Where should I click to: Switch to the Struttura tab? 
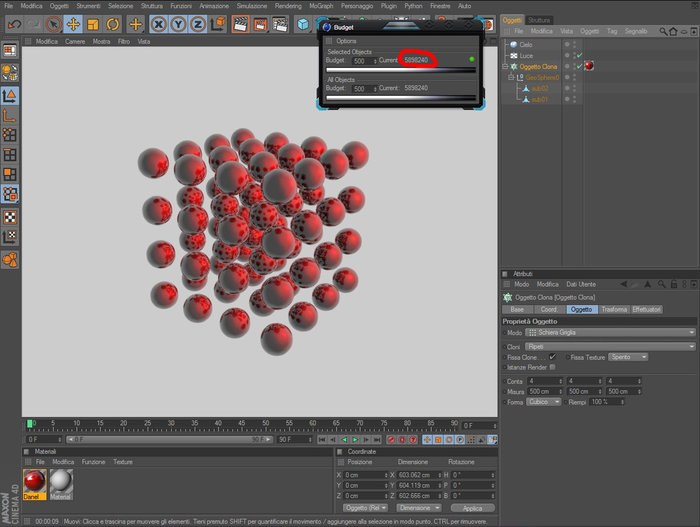pyautogui.click(x=539, y=20)
